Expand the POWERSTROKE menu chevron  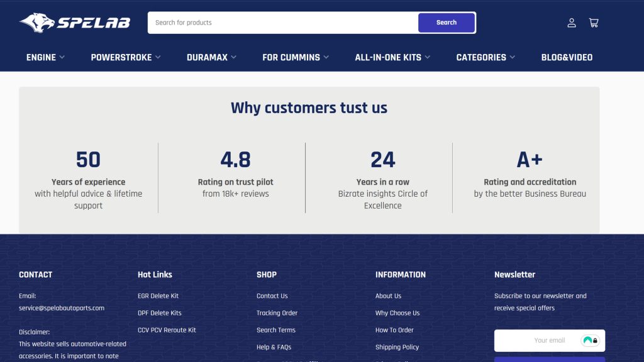(x=158, y=57)
